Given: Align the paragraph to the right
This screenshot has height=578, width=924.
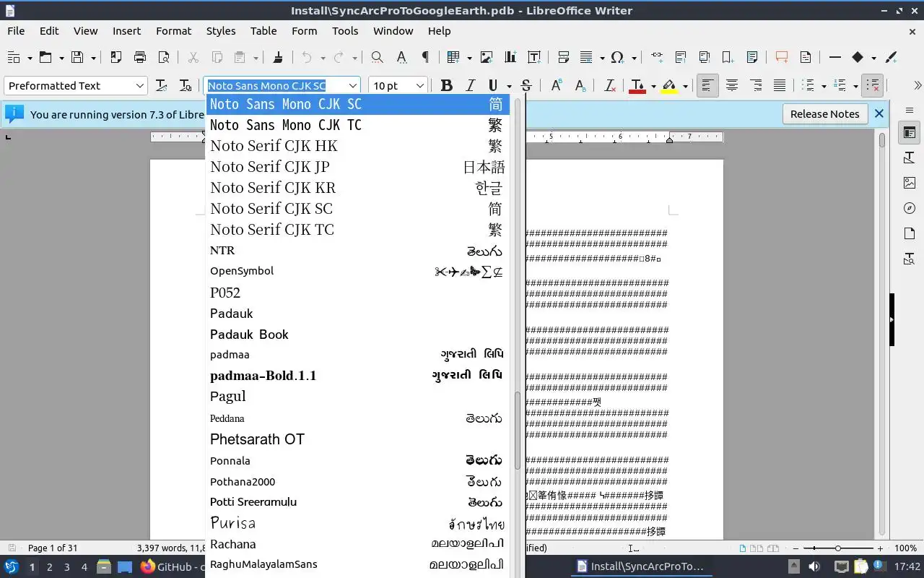Looking at the screenshot, I should tap(756, 86).
